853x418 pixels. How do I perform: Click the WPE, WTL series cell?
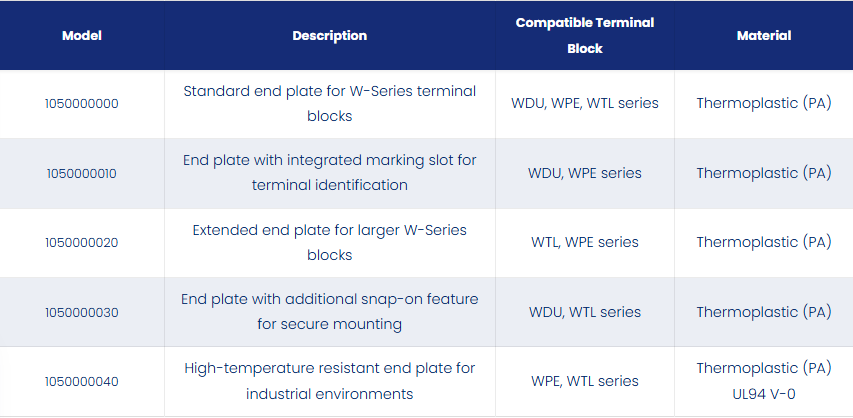click(x=585, y=381)
